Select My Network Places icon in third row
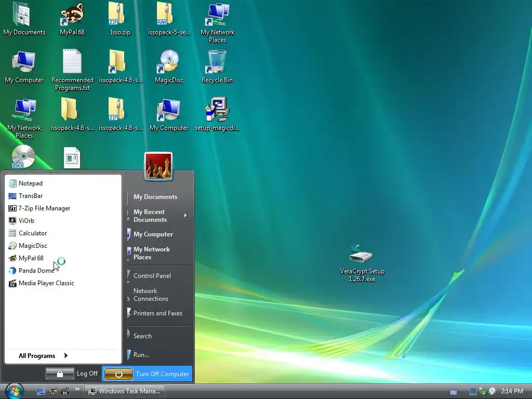The image size is (532, 399). click(24, 118)
